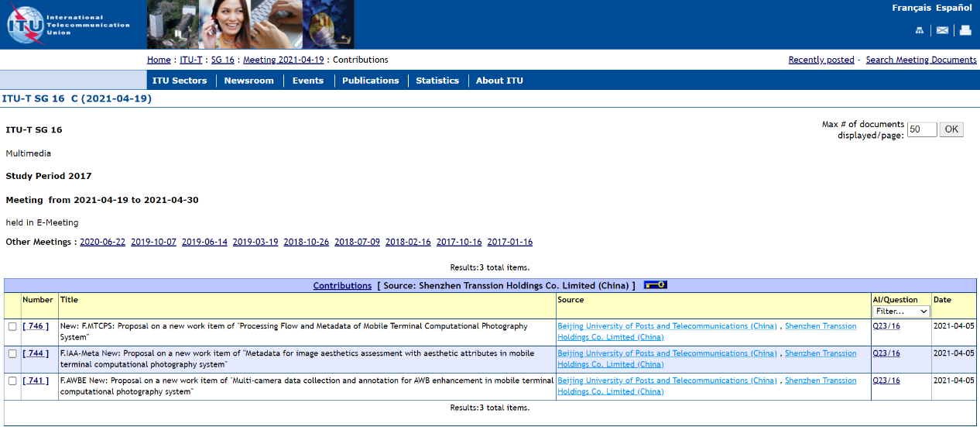Open other meeting 2020-06-22
Screen dimensions: 980x427
pos(102,242)
